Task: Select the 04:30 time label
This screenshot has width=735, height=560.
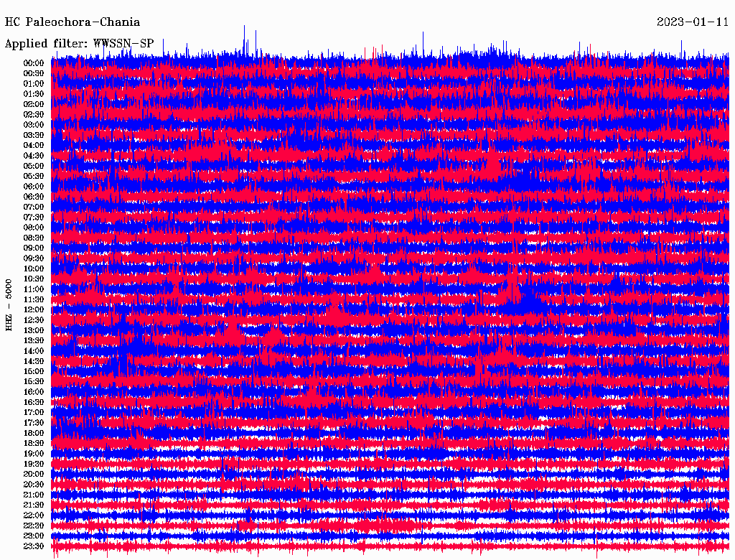Action: [34, 156]
